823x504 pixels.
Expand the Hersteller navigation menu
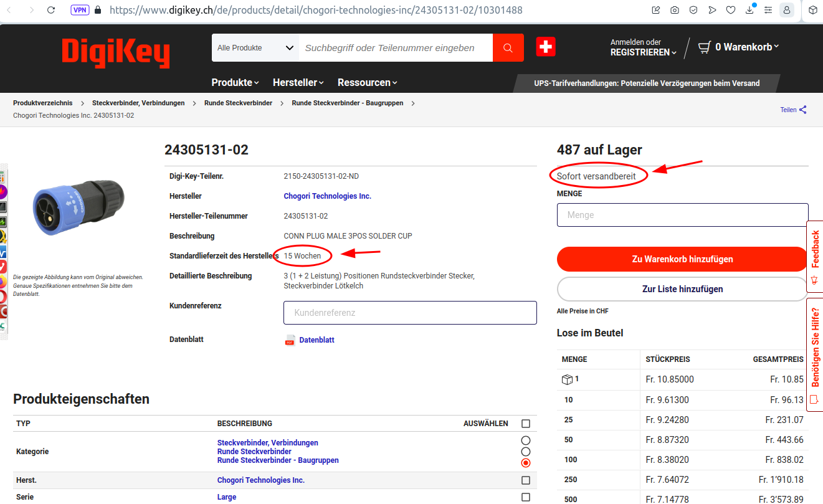click(x=298, y=82)
